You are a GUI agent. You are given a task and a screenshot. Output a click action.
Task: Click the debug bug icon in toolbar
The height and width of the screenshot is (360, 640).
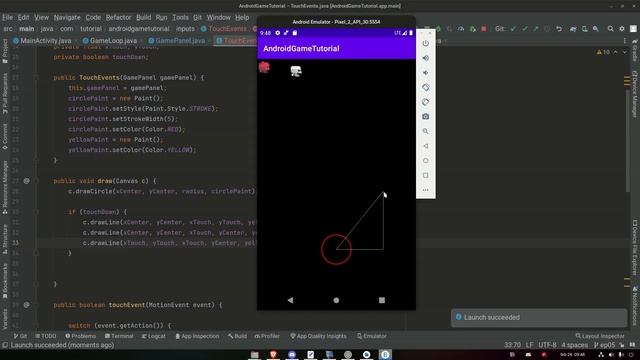(x=438, y=29)
